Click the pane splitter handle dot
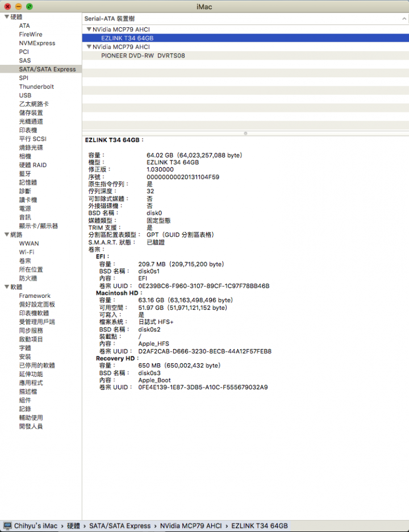The image size is (409, 532). click(x=245, y=134)
